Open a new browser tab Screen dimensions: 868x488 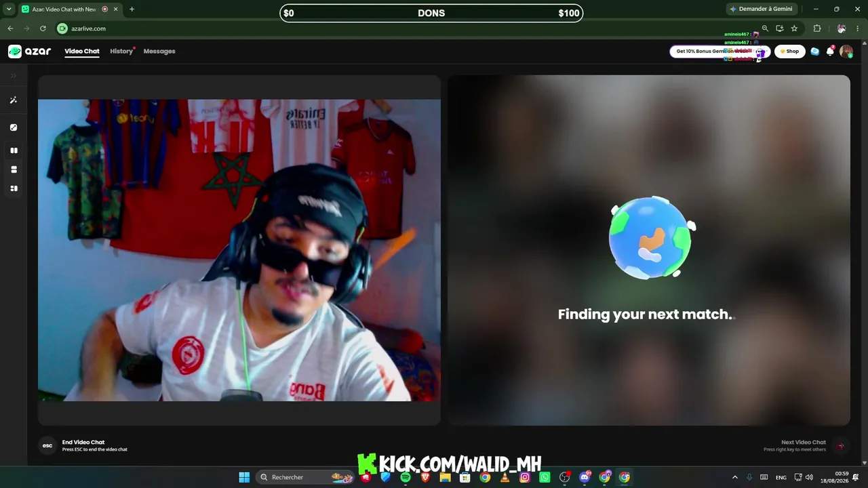tap(132, 9)
